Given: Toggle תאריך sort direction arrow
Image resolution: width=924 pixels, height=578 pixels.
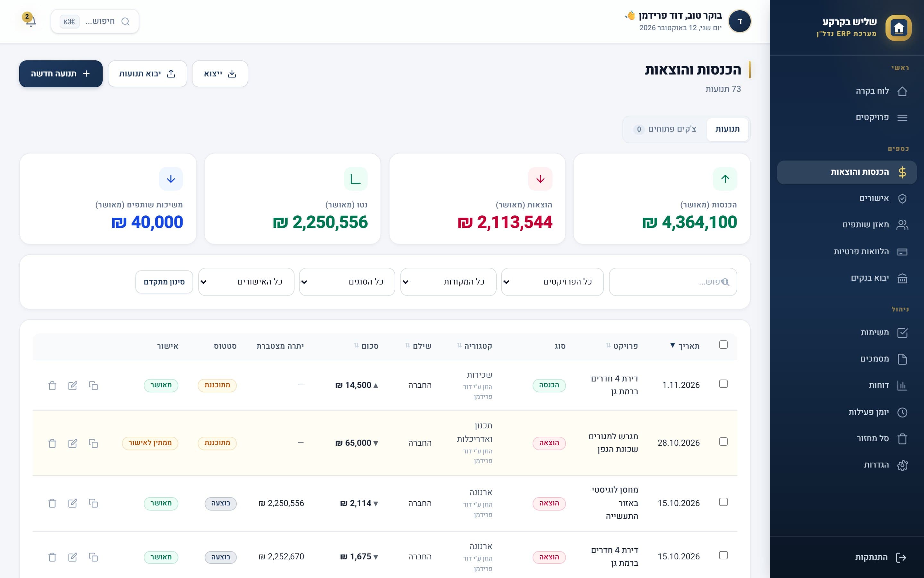Looking at the screenshot, I should [x=673, y=345].
